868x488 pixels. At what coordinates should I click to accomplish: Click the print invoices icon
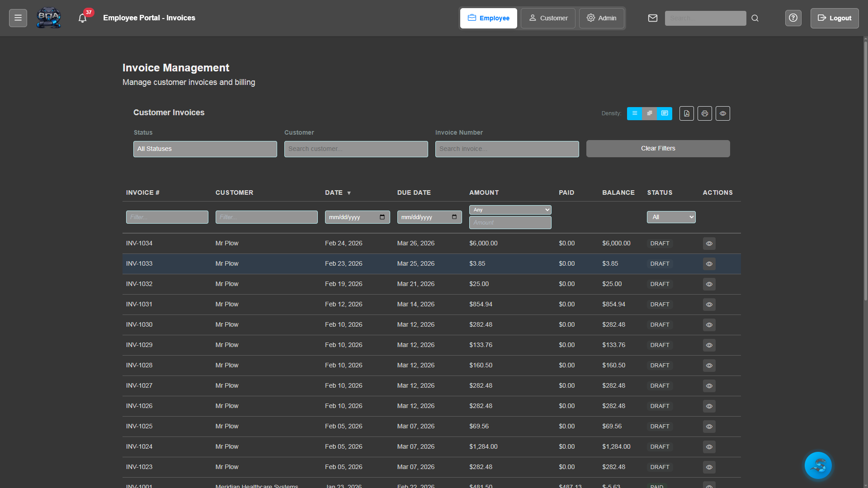[704, 113]
